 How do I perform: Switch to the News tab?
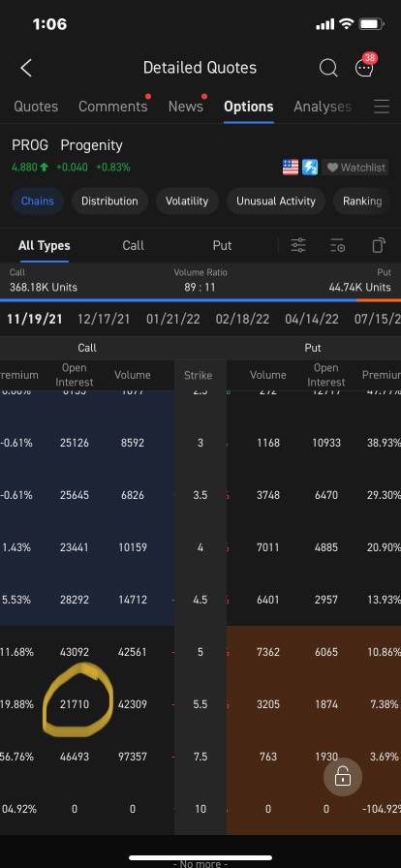click(x=186, y=107)
